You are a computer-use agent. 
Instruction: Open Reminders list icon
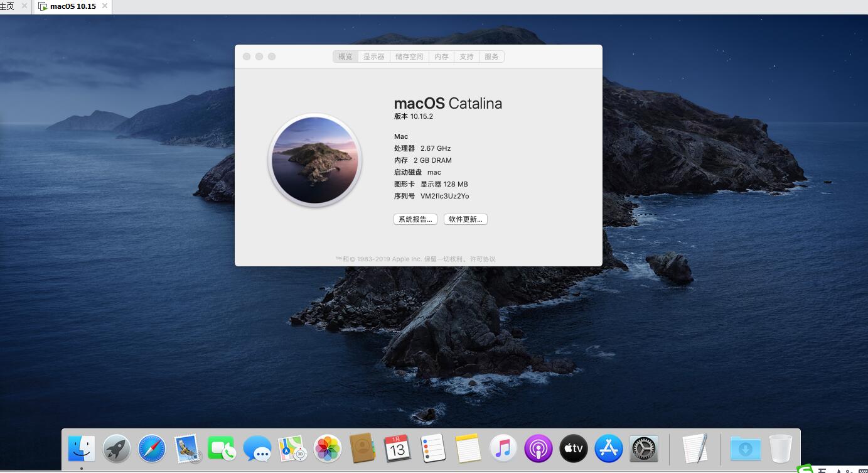(x=433, y=449)
